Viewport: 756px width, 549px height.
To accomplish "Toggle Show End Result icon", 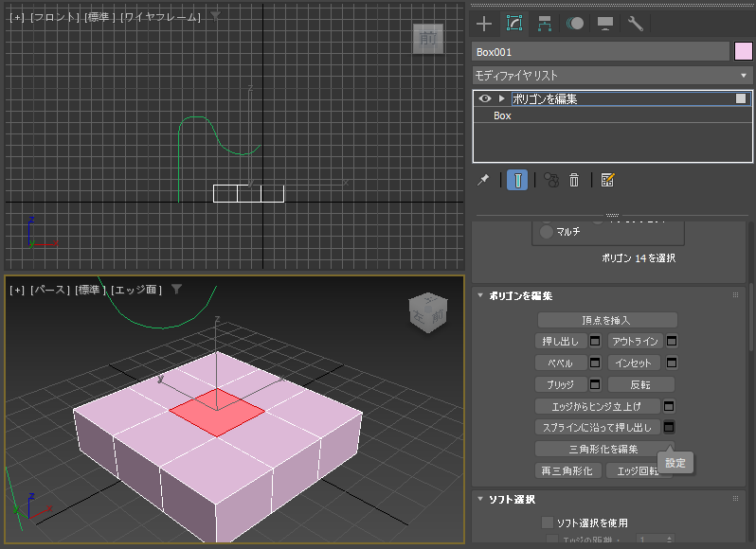I will click(x=517, y=180).
